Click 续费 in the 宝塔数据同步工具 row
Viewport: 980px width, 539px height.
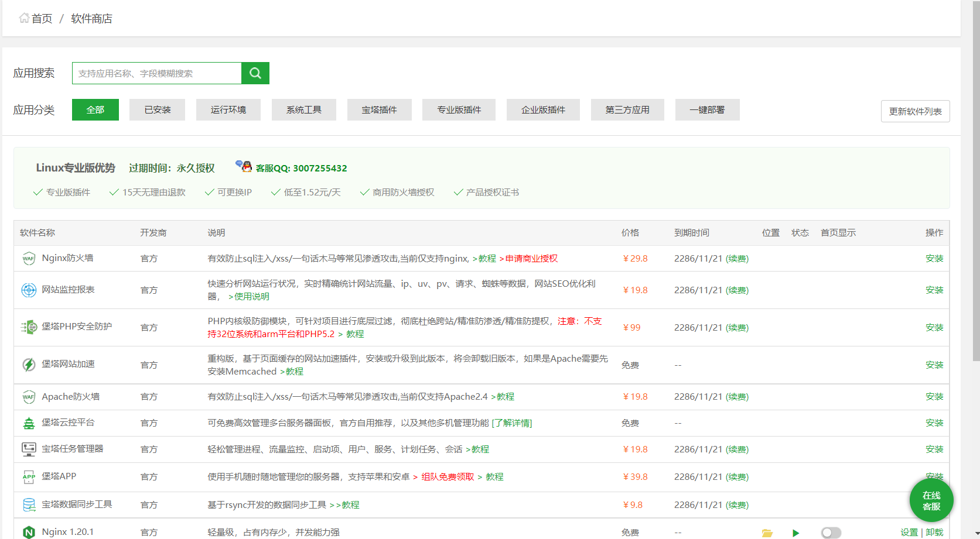[x=737, y=504]
